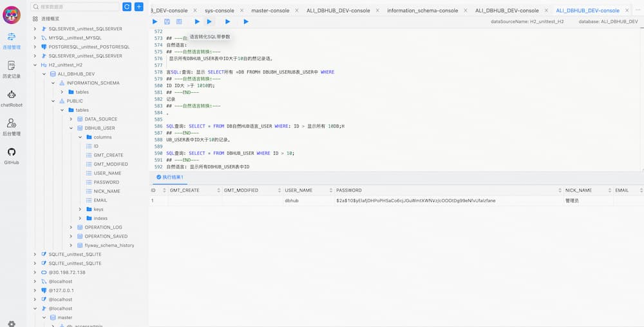Click the magnifier icon in search box
The height and width of the screenshot is (327, 644).
36,6
